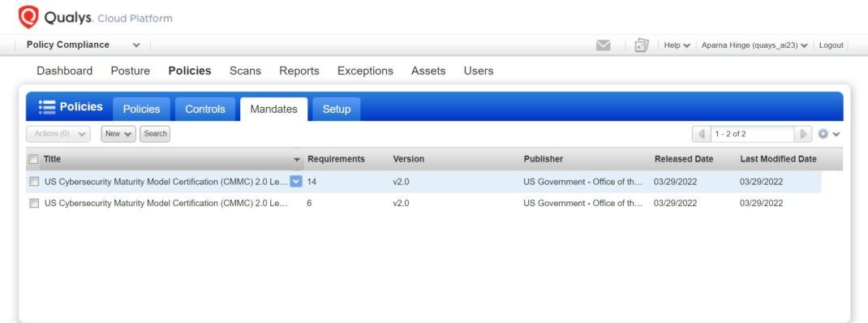Open the Policies main menu item
The height and width of the screenshot is (323, 868).
pyautogui.click(x=190, y=71)
